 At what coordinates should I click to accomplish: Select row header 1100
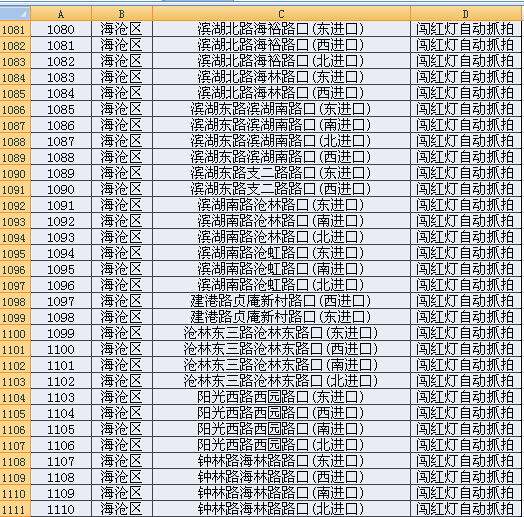point(15,333)
